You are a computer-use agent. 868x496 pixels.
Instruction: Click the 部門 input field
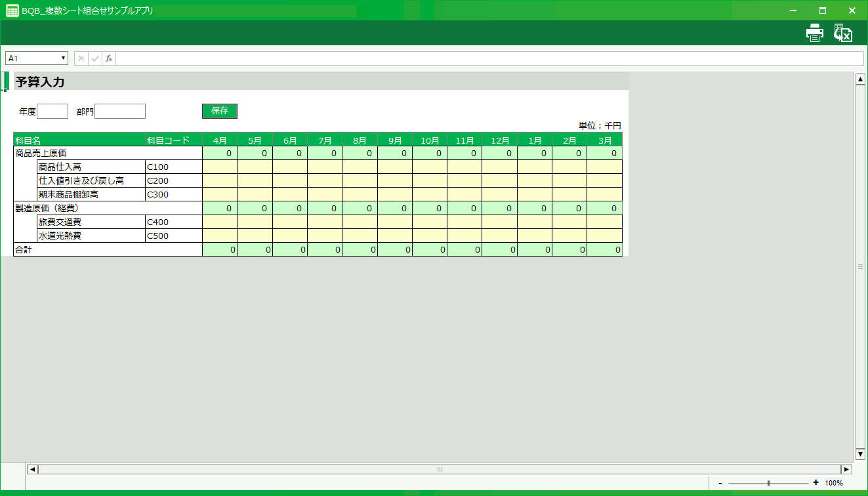click(120, 112)
